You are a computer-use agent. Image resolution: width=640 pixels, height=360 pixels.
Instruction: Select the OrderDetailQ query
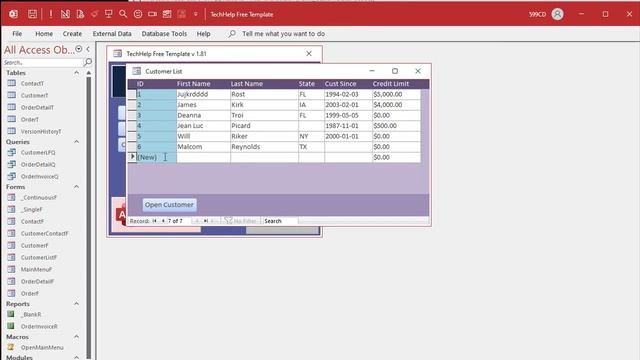pos(38,164)
